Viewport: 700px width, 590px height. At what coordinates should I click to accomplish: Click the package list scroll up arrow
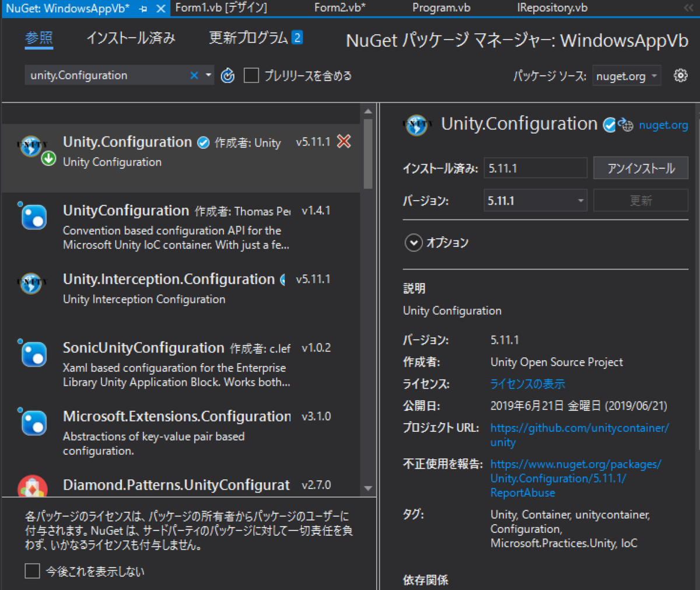click(x=367, y=111)
